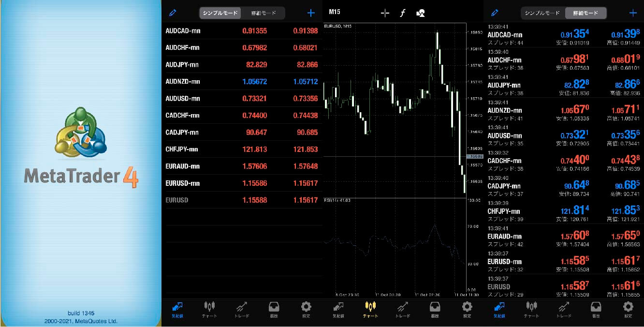
Task: Open トレード tab in detailed quotes screen
Action: click(564, 310)
